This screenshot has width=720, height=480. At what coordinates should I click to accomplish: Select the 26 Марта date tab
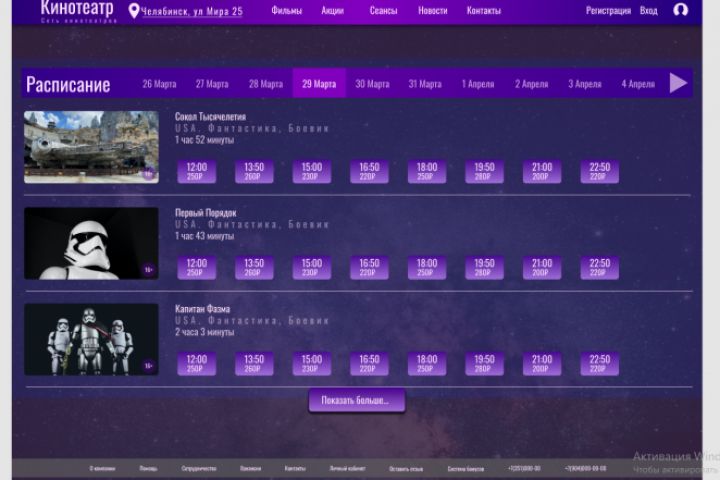point(159,84)
